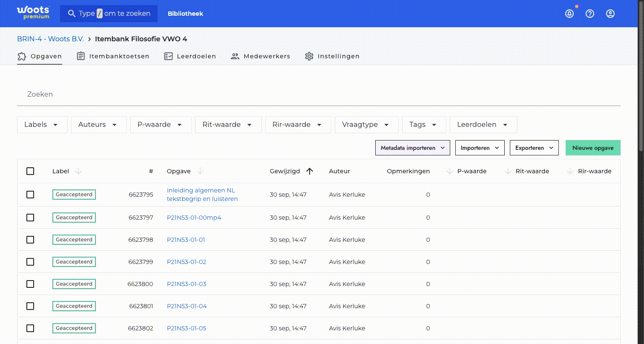
Task: Open the P21N53-01-03 item link
Action: tap(187, 284)
